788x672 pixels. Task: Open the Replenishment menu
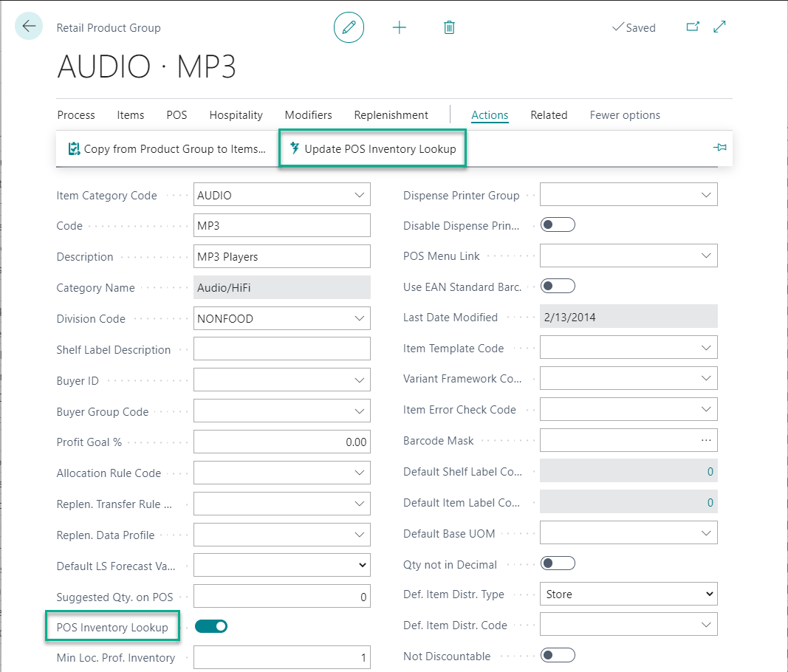(x=391, y=115)
